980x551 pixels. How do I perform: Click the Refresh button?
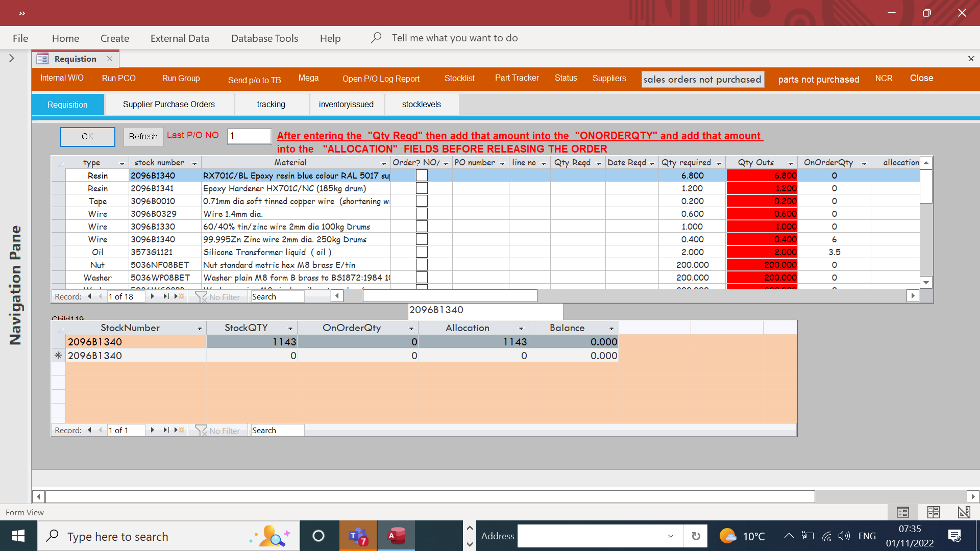pos(143,136)
